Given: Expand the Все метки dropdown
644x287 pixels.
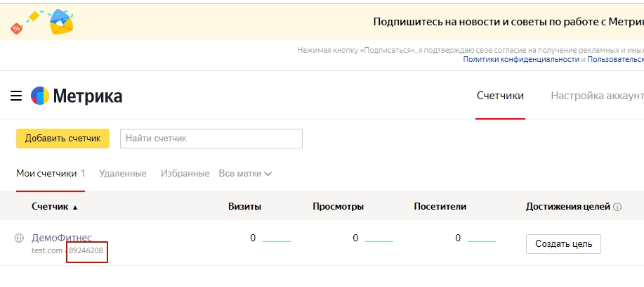Looking at the screenshot, I should click(x=245, y=174).
